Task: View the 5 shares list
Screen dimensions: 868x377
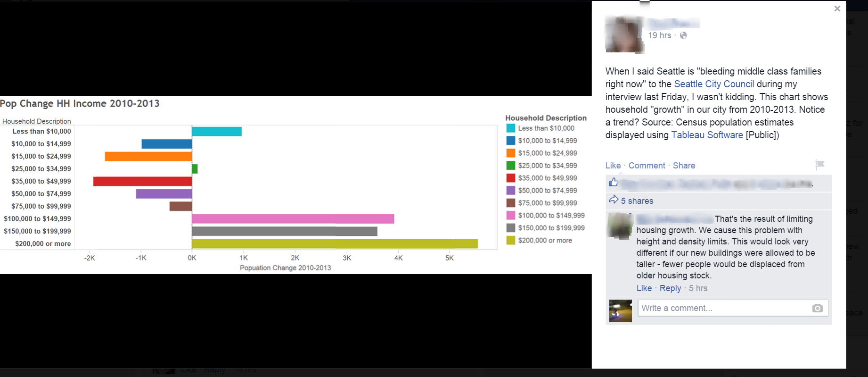Action: (x=637, y=201)
